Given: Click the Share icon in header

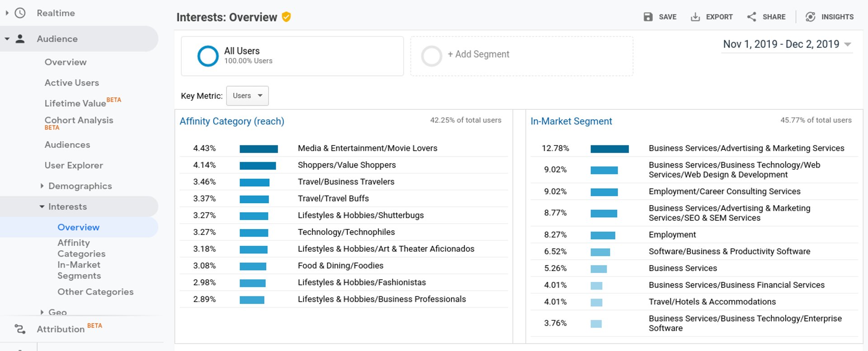Looking at the screenshot, I should 751,17.
